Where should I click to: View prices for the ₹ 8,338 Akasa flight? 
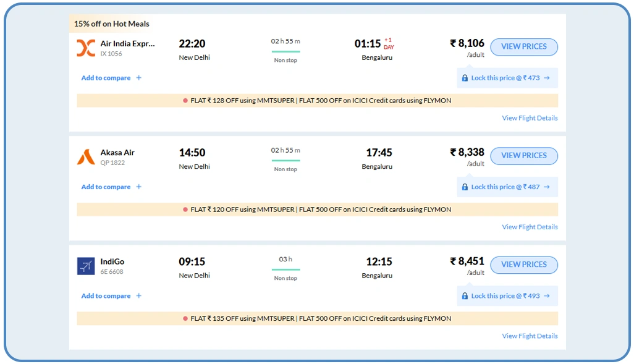point(523,156)
